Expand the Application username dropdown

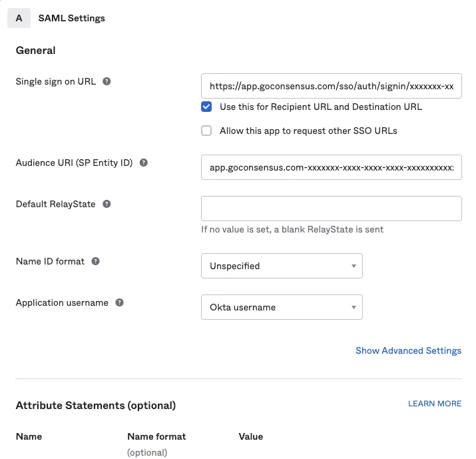pyautogui.click(x=282, y=307)
